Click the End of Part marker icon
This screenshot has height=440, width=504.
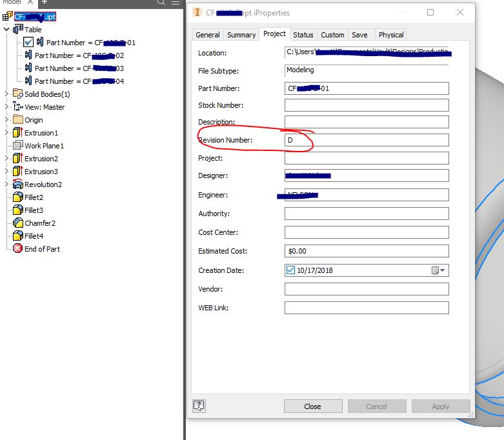pos(17,248)
